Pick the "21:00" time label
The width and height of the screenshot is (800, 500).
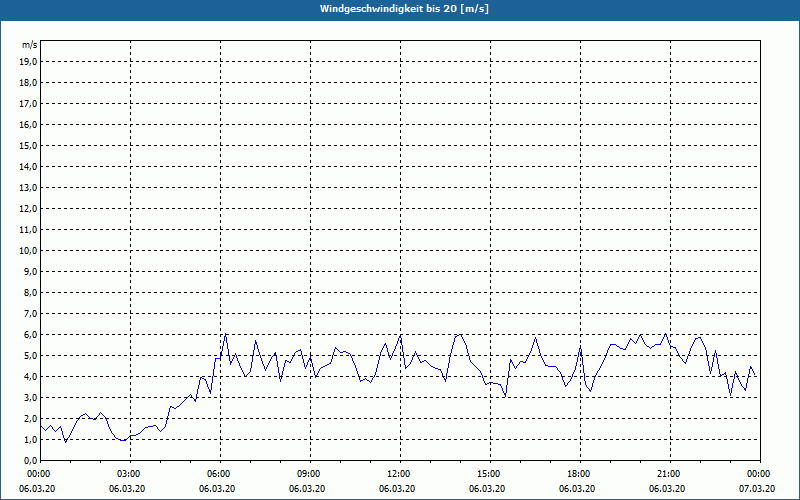[x=670, y=474]
